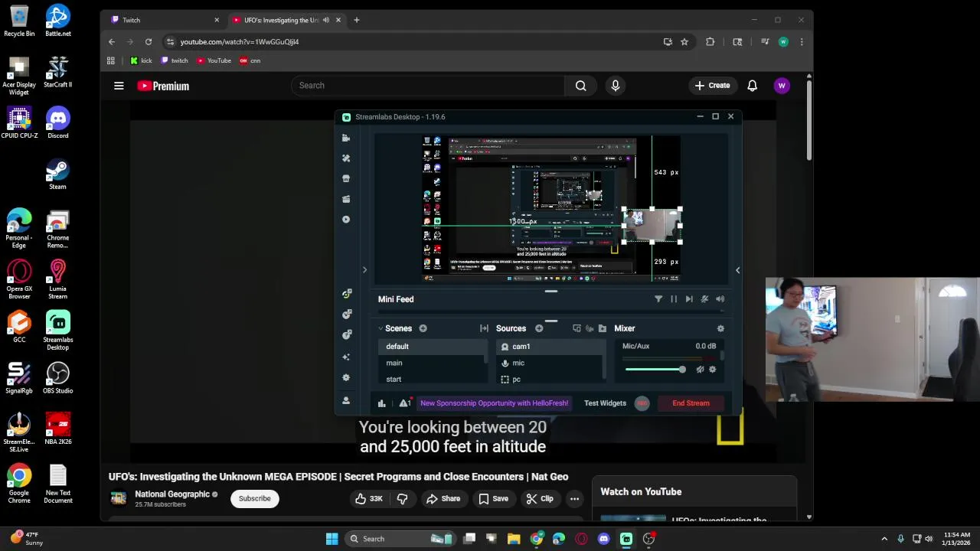Open Streamlabs Editor icon in sidebar
This screenshot has width=980, height=551.
click(346, 138)
